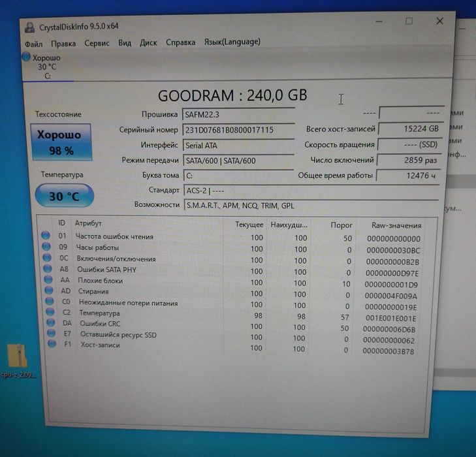This screenshot has height=457, width=476.
Task: Click the status dot for attribute C2
Action: [50, 311]
